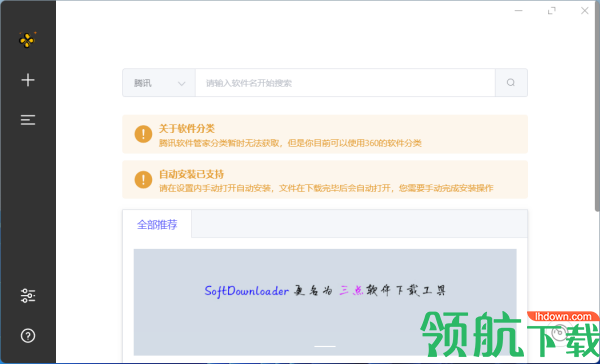
Task: Click text about 360 software categories
Action: tap(290, 144)
